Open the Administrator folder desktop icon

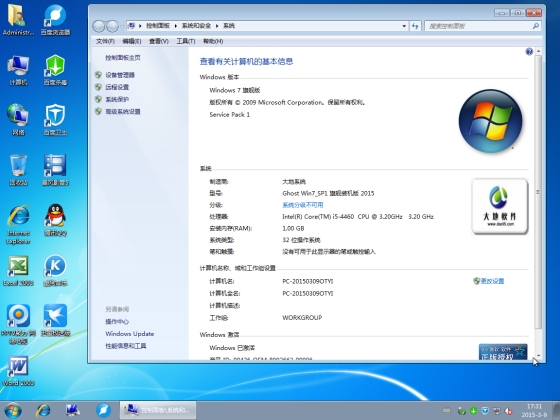pyautogui.click(x=18, y=20)
